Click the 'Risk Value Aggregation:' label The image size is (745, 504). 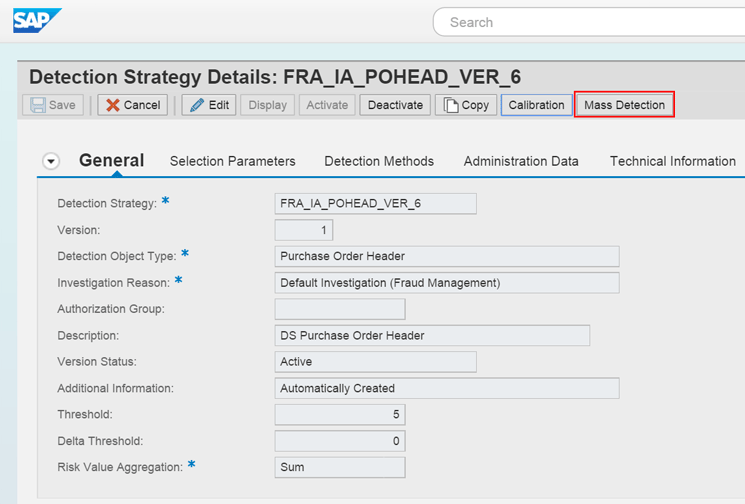click(x=120, y=467)
